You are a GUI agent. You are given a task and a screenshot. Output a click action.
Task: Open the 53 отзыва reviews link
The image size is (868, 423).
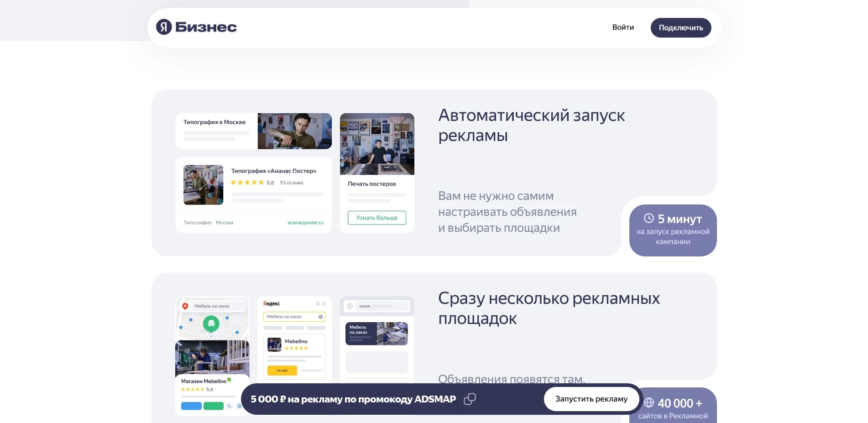tap(291, 182)
